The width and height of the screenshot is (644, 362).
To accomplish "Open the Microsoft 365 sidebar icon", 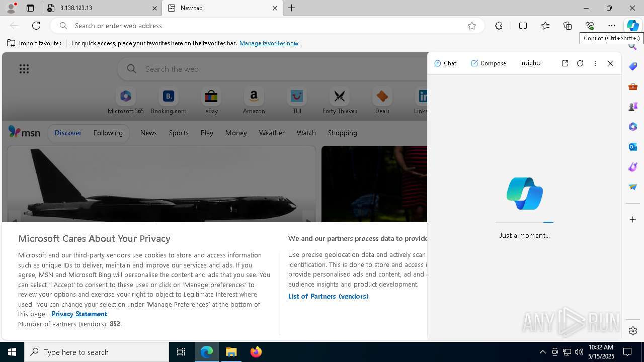I will point(633,127).
